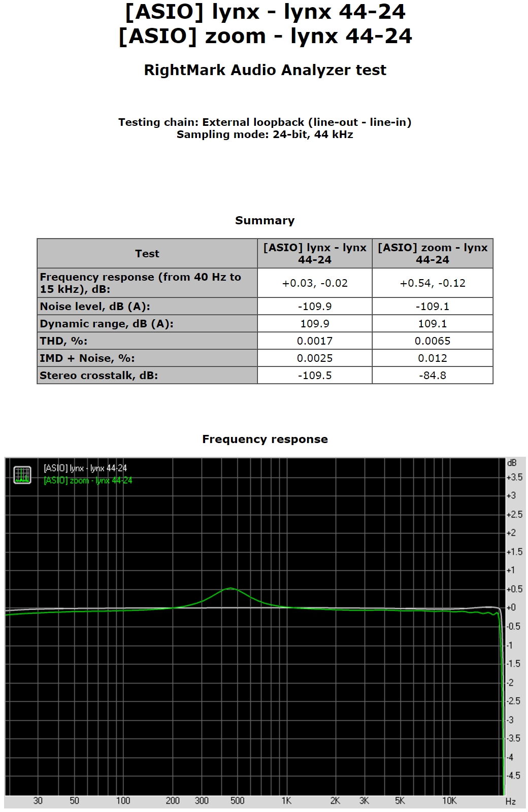This screenshot has width=528, height=812.
Task: Click the 'RightMark Audio Analyzer test' heading
Action: point(265,70)
